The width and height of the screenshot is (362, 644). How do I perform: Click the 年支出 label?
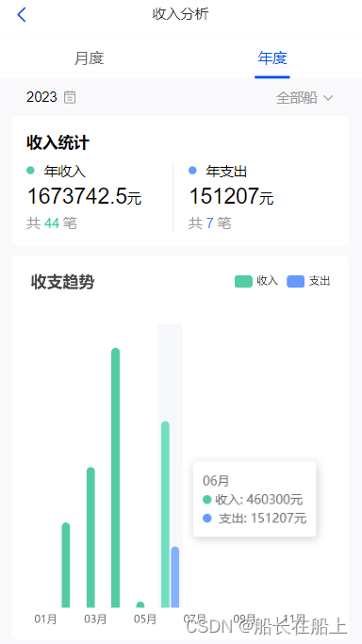tap(226, 171)
